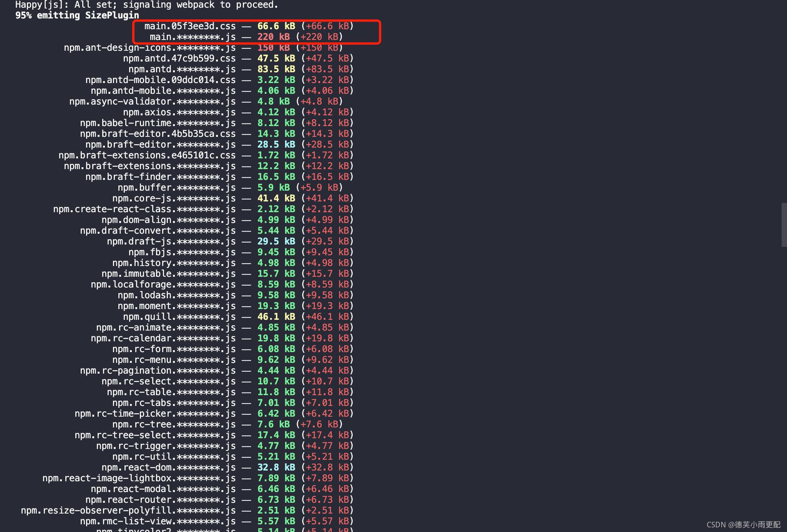Click the 83.5 kB size of npm.antd js
The height and width of the screenshot is (532, 787).
[x=276, y=69]
